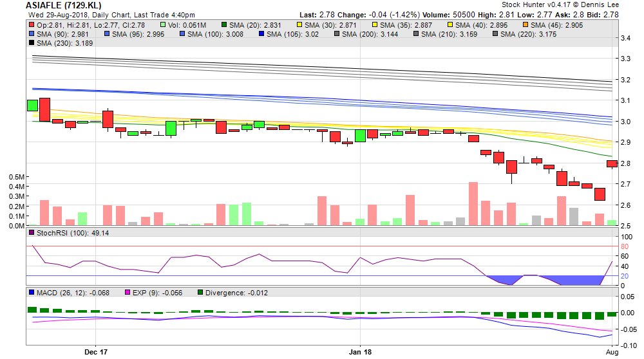Viewport: 644px width, 359px height.
Task: Click the 3.4 price axis label
Action: click(x=625, y=38)
